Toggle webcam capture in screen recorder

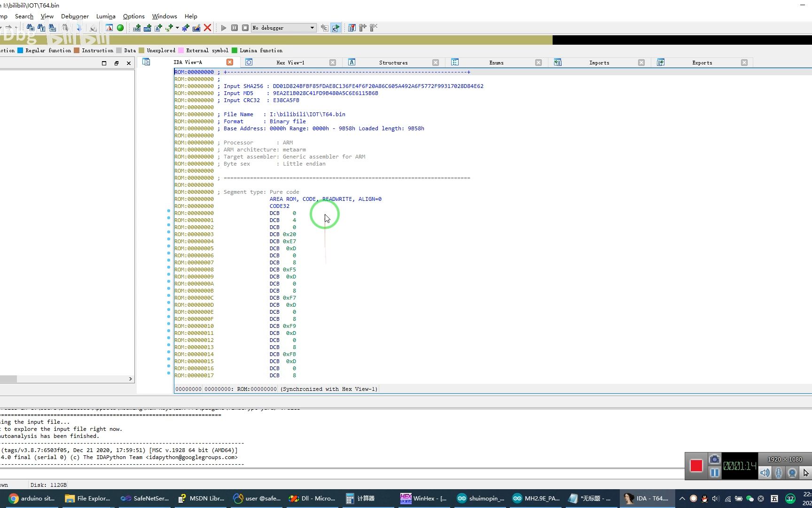pyautogui.click(x=792, y=473)
